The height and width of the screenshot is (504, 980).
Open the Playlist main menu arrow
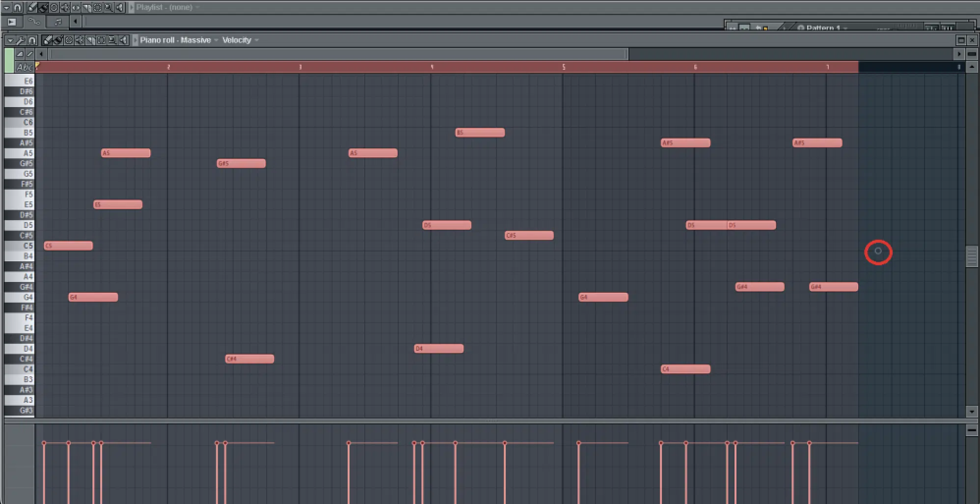click(x=6, y=7)
